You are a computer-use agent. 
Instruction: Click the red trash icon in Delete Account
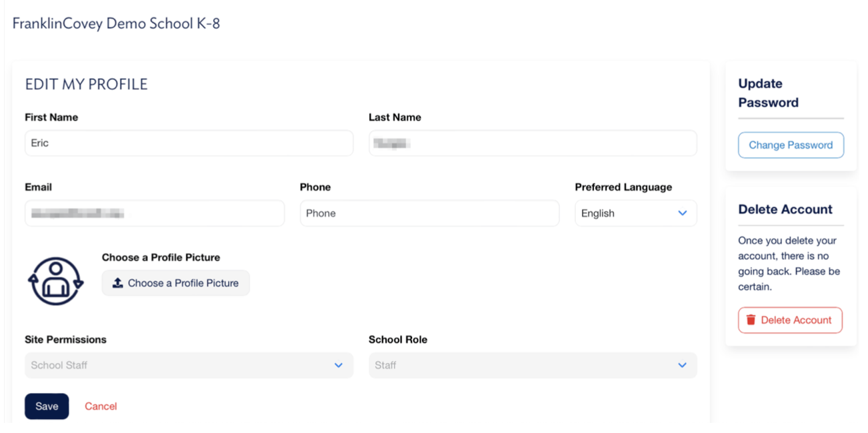tap(751, 320)
